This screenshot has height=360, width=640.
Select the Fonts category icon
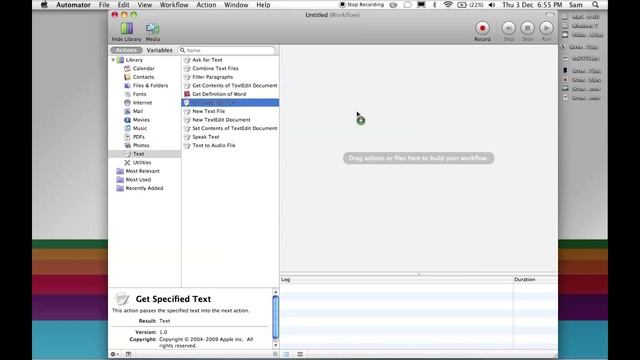127,94
